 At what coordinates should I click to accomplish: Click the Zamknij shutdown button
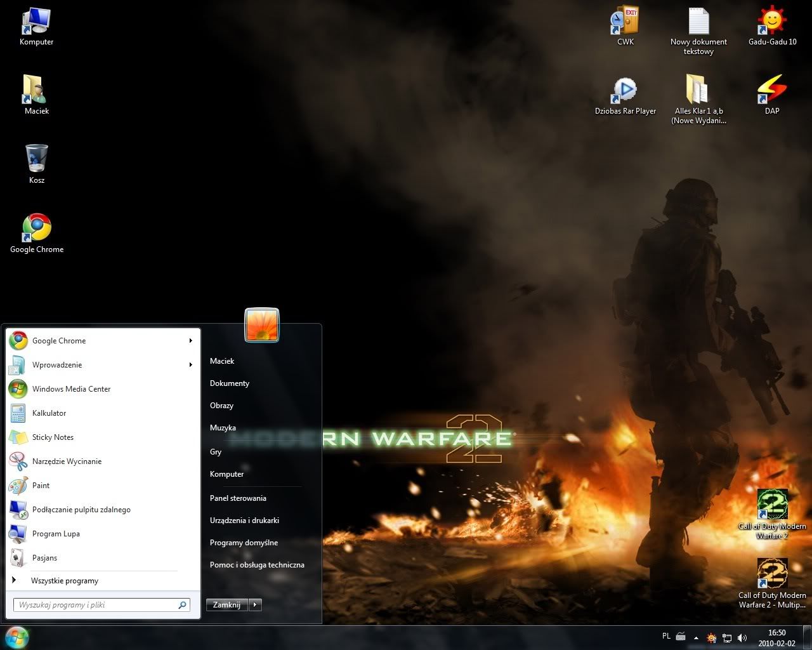click(x=226, y=605)
